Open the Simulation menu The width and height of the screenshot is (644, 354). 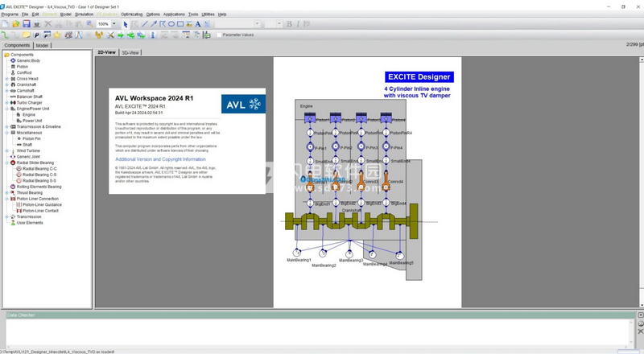coord(85,14)
